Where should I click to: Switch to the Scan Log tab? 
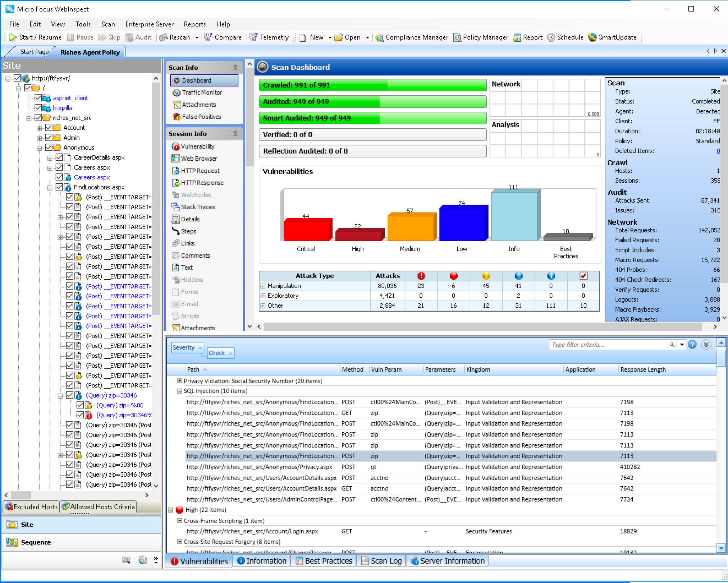coord(381,561)
